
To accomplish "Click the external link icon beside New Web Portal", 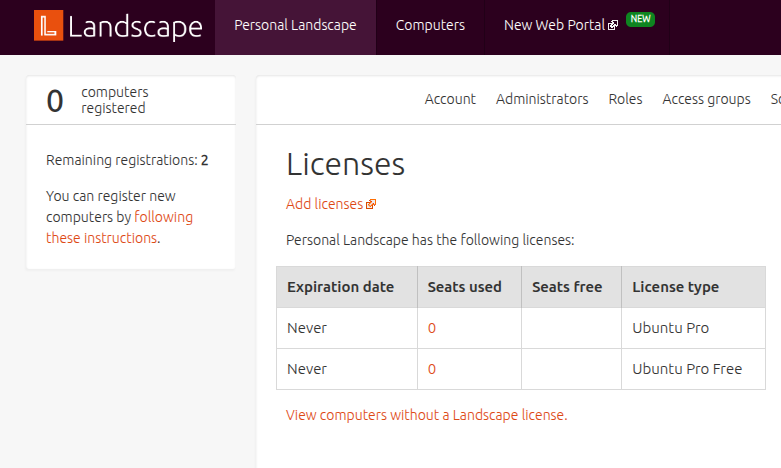I will (613, 25).
